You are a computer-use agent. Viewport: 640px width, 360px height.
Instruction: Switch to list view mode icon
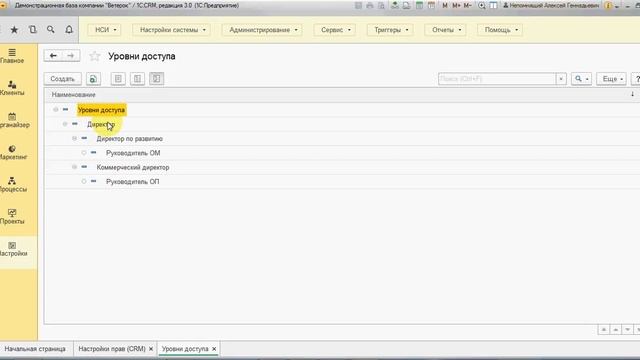118,79
